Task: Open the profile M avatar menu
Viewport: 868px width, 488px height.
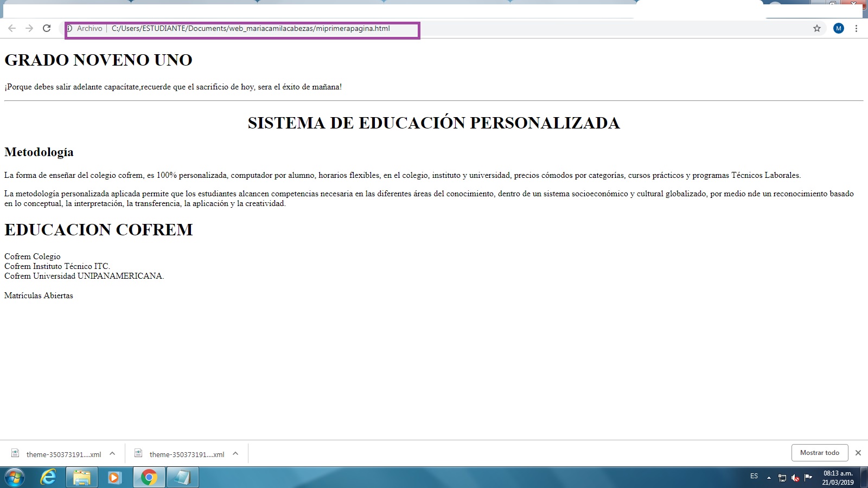Action: (839, 28)
